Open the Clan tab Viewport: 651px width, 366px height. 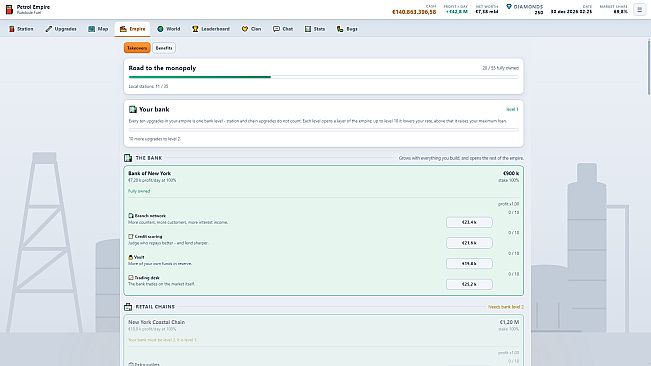(252, 29)
